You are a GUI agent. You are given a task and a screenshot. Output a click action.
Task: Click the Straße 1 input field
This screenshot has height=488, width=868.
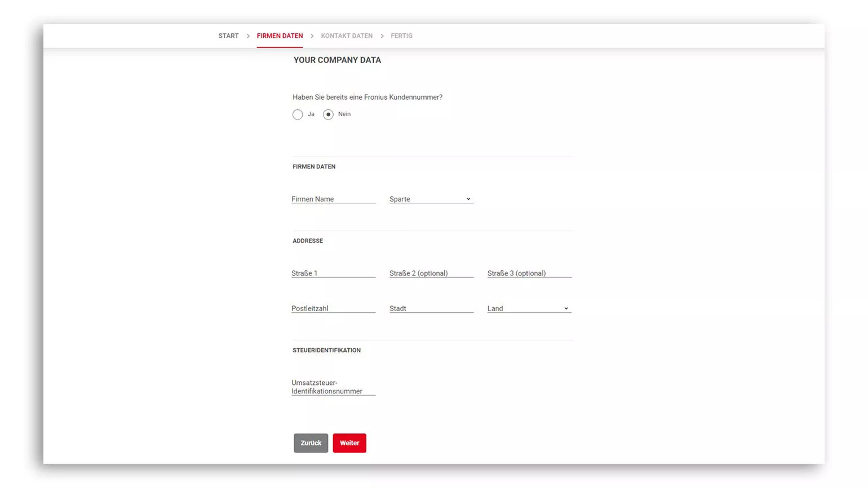(x=333, y=273)
